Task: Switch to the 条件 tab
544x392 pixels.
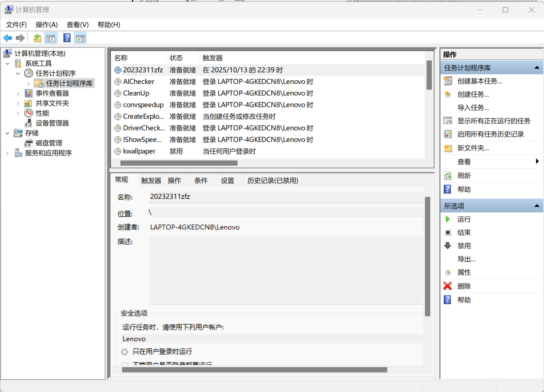Action: click(201, 181)
